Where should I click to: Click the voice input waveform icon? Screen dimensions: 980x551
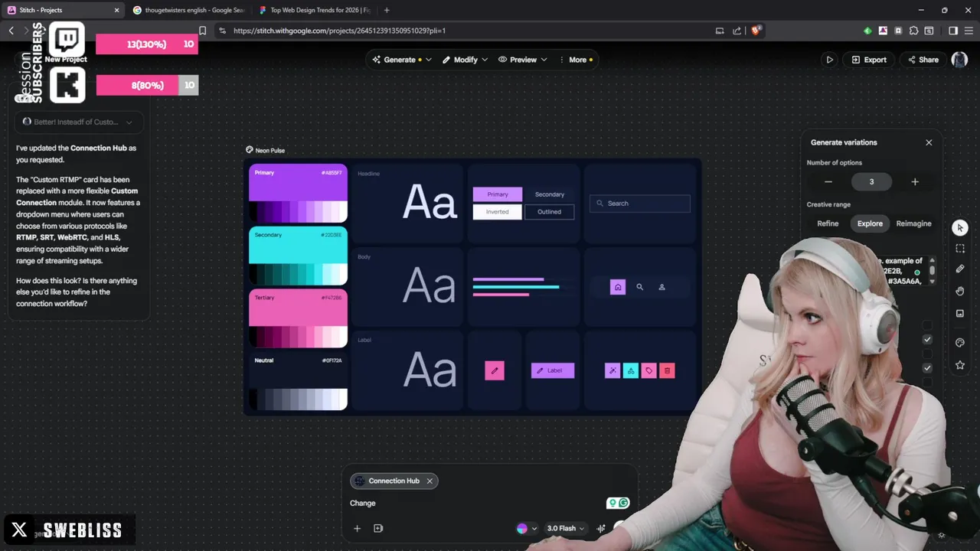[x=601, y=528]
